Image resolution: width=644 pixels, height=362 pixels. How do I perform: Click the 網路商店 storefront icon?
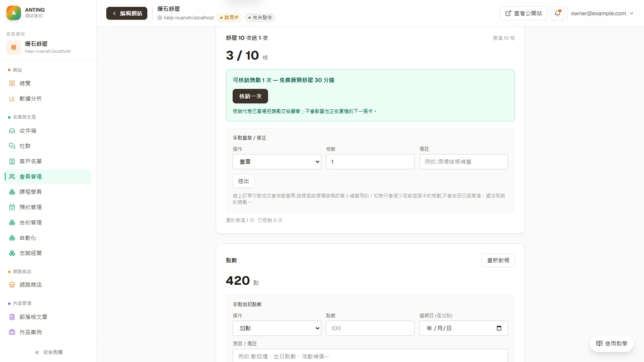click(12, 285)
